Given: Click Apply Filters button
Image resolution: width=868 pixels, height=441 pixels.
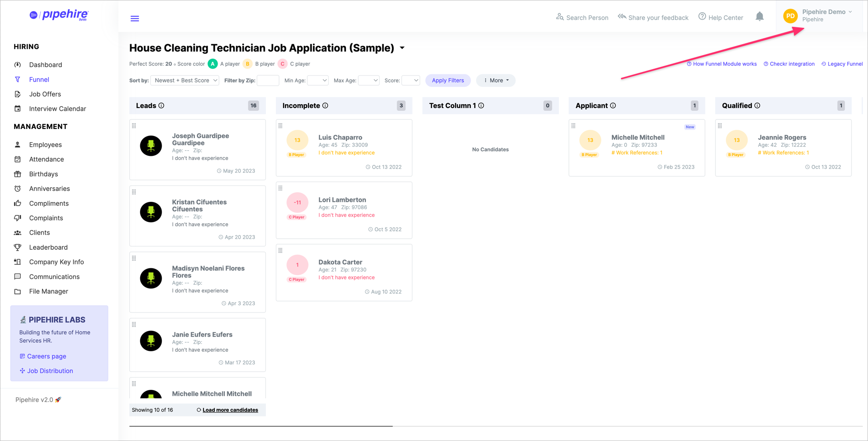Looking at the screenshot, I should coord(448,81).
